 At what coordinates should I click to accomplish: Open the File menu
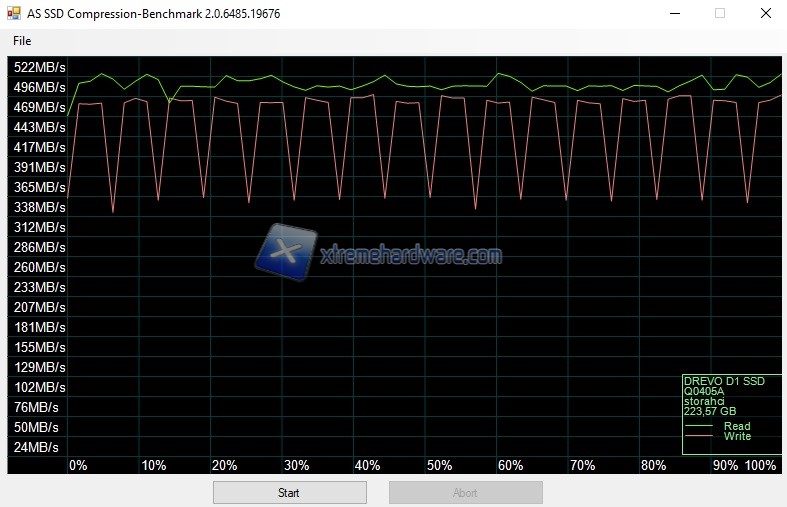tap(22, 41)
